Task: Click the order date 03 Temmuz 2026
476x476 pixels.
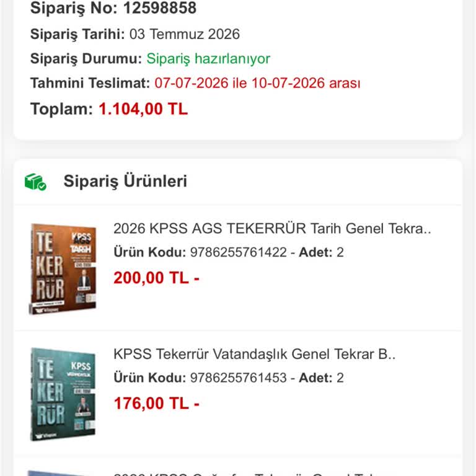Action: 185,34
